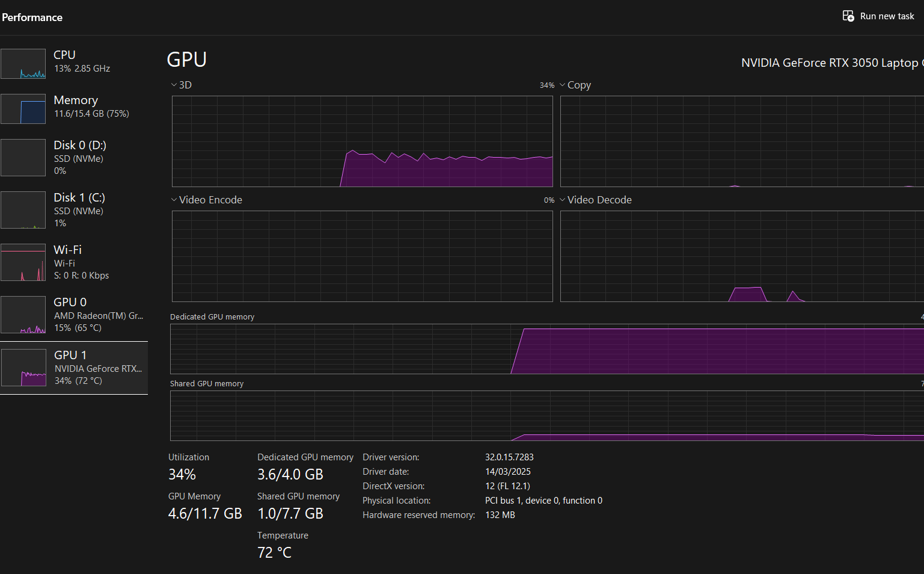Click the Performance page heading
This screenshot has width=924, height=574.
(32, 17)
